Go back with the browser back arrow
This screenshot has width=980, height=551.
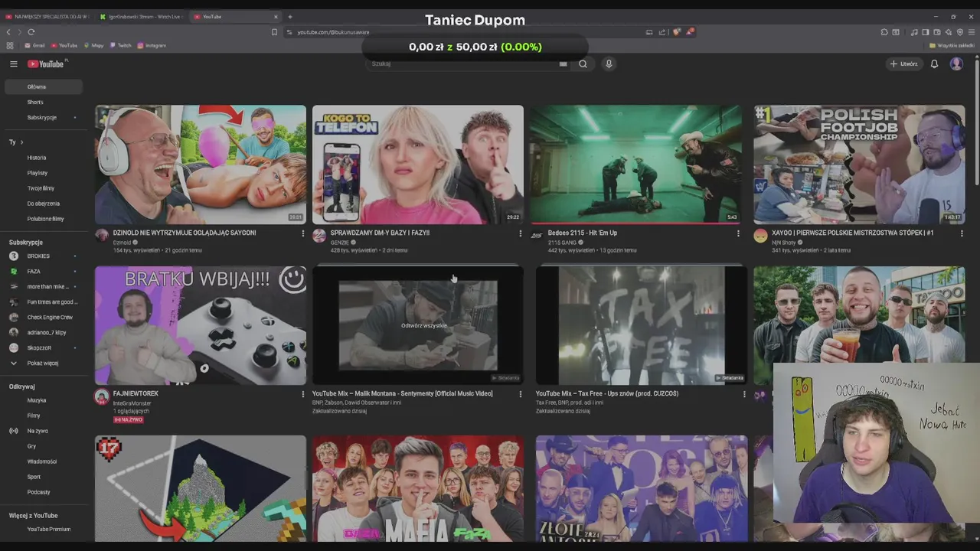coord(8,32)
